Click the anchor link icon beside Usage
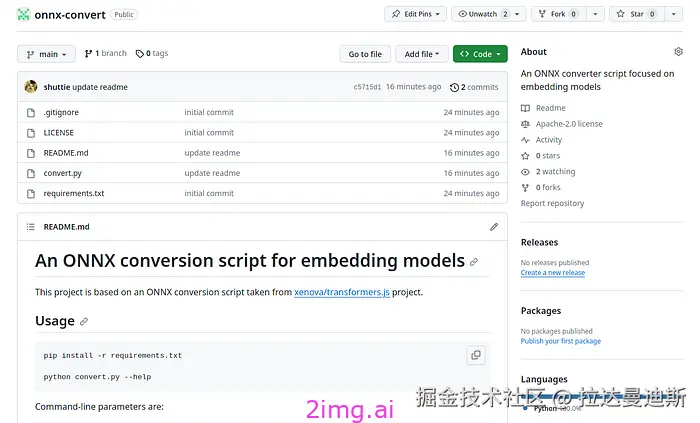Viewport: 700px width, 423px height. (84, 321)
